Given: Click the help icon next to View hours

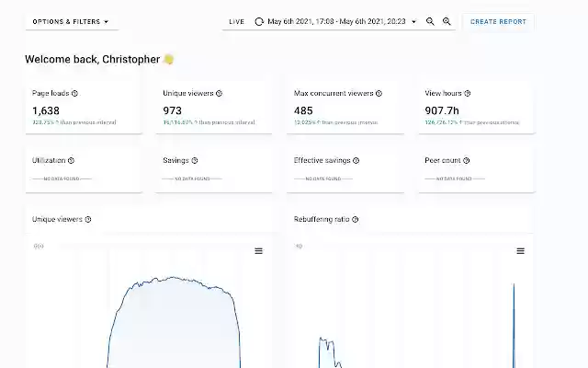Looking at the screenshot, I should pos(468,93).
